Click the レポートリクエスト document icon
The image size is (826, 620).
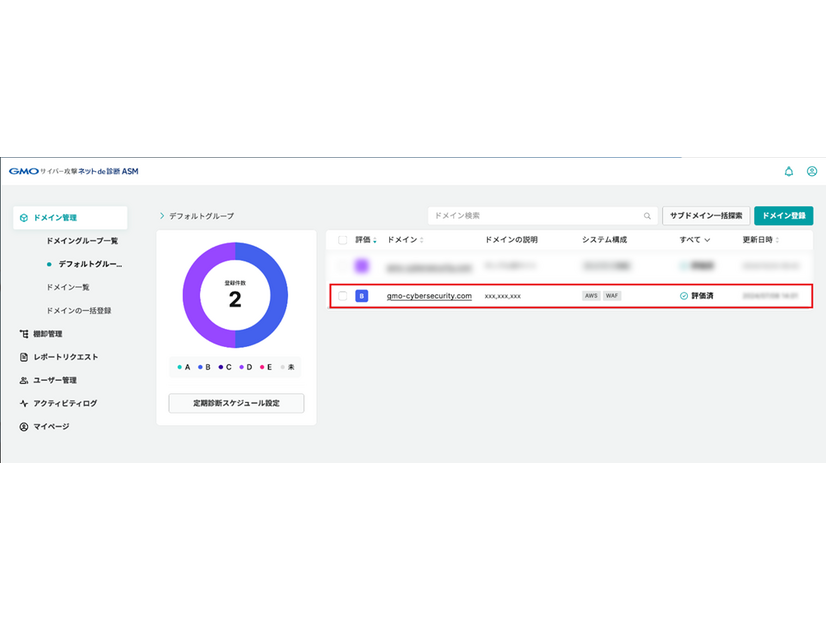23,355
